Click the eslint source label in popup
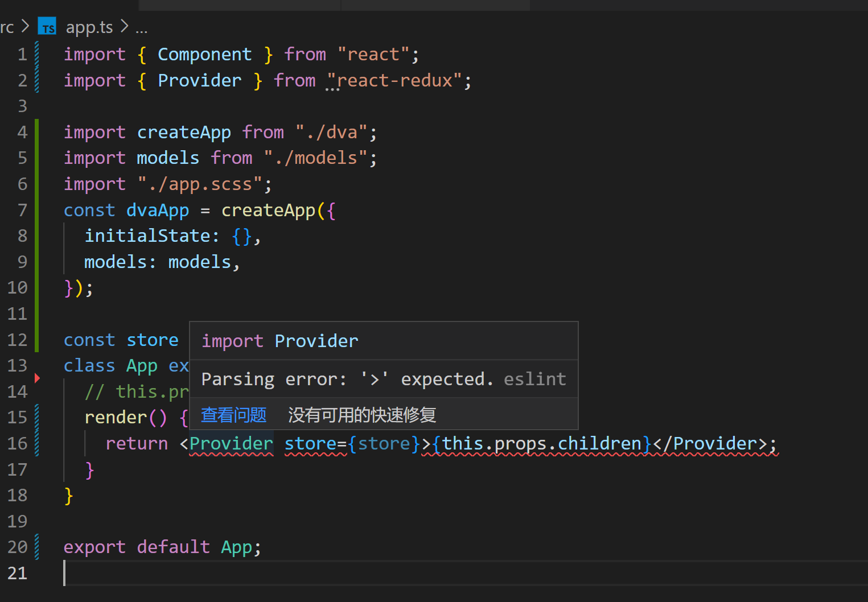Viewport: 868px width, 602px height. pos(534,379)
